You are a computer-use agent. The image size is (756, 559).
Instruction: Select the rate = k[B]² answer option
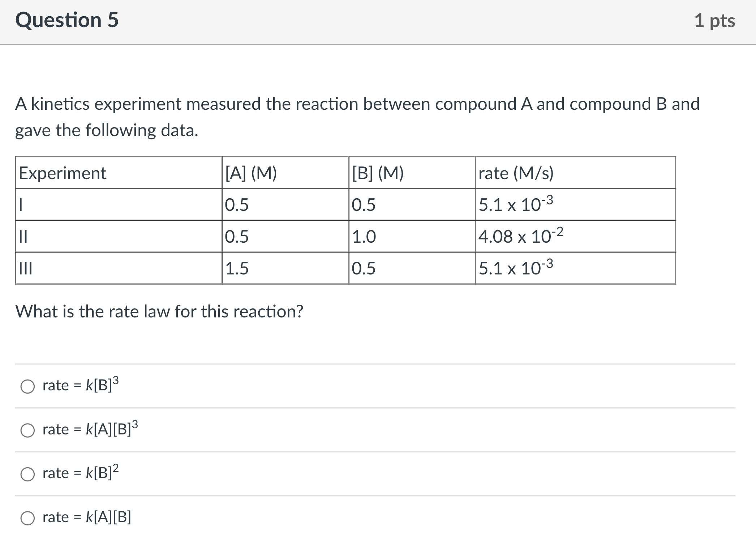(27, 473)
